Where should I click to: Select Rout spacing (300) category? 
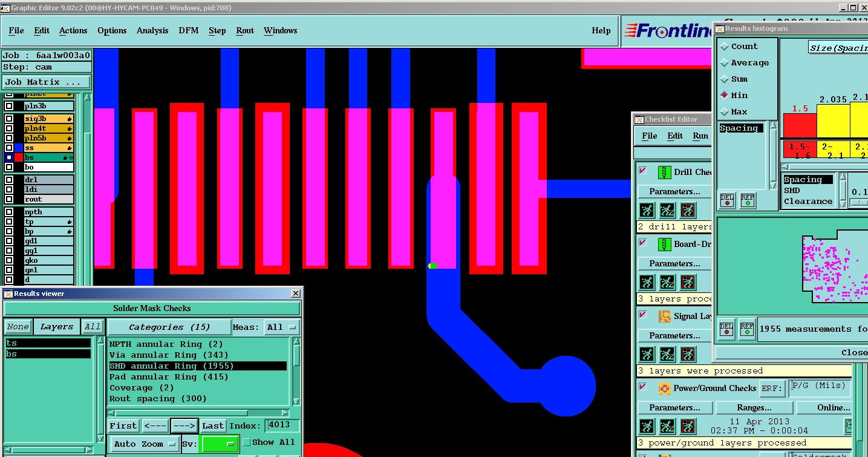pos(198,398)
